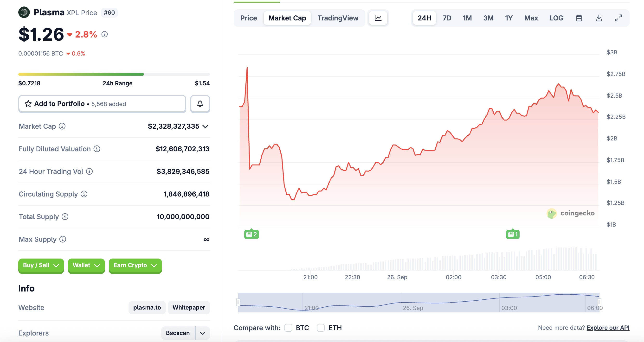The height and width of the screenshot is (342, 644).
Task: Open price change info tooltip icon
Action: point(104,34)
